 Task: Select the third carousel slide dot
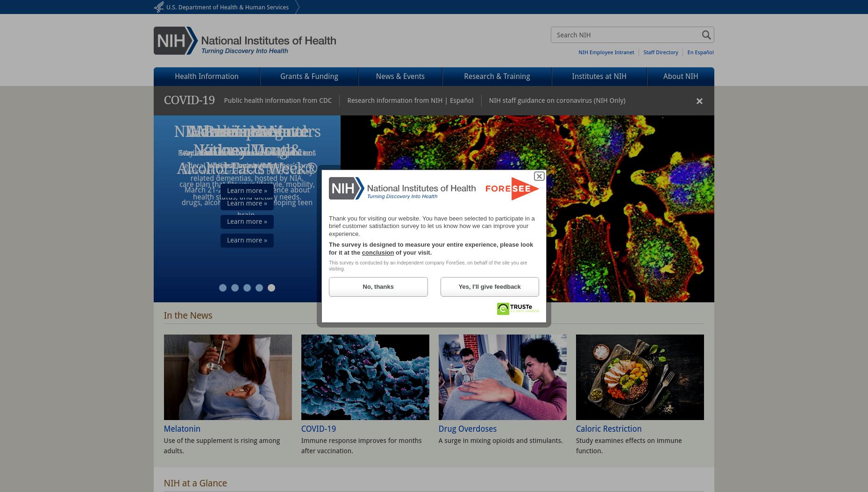point(247,288)
